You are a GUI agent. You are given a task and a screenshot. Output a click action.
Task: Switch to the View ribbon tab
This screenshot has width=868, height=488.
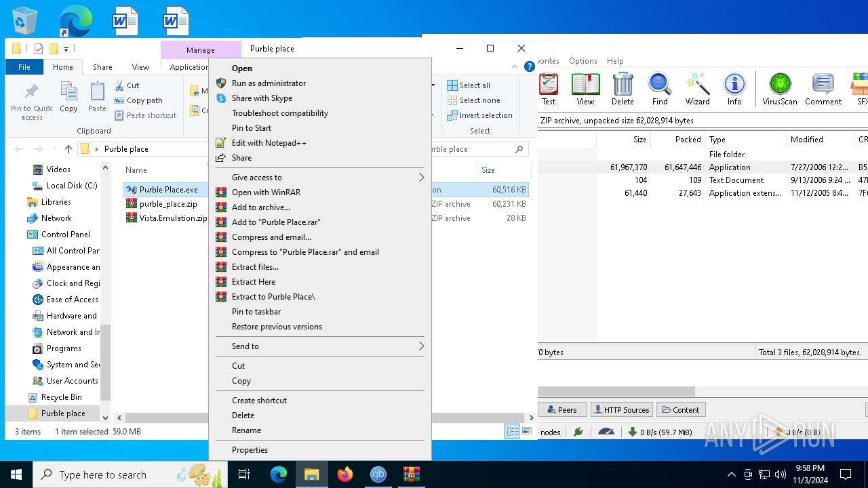pyautogui.click(x=140, y=67)
